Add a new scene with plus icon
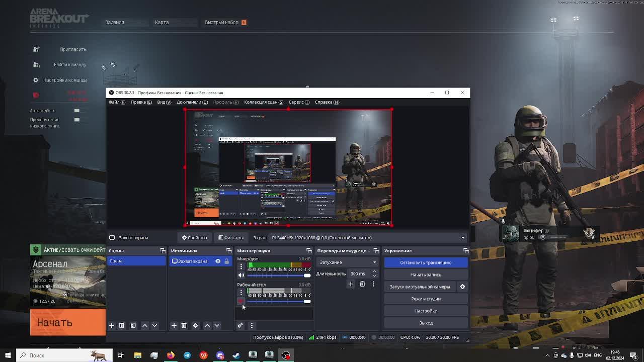Screen dimensions: 644x362 coord(112,325)
